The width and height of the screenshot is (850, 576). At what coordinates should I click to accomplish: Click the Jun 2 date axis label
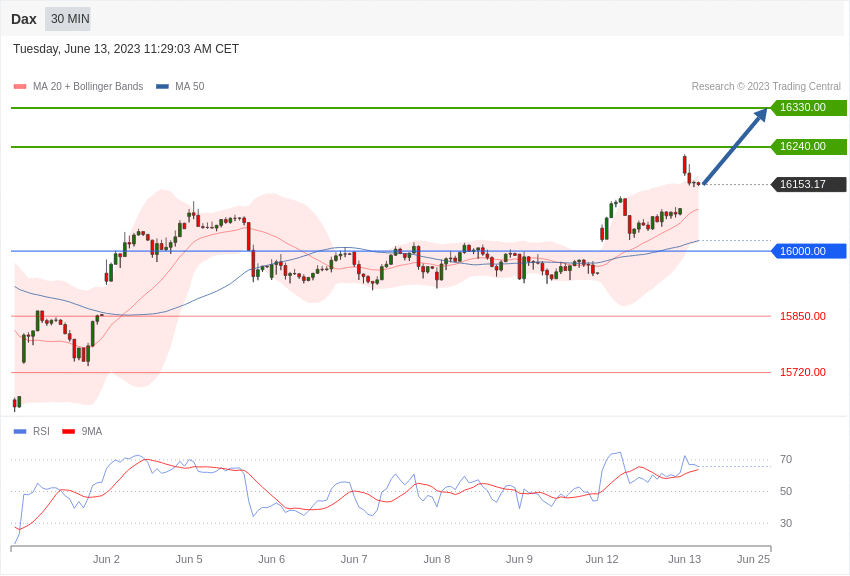click(106, 559)
